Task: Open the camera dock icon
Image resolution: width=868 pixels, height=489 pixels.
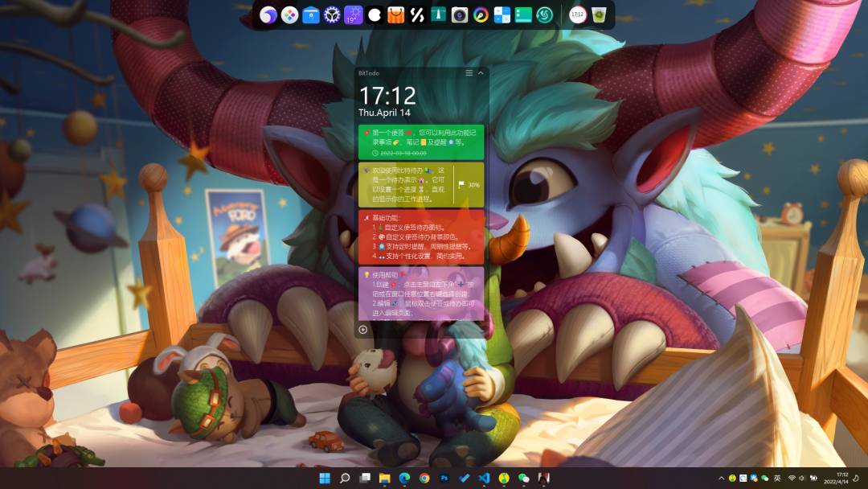Action: coord(460,15)
